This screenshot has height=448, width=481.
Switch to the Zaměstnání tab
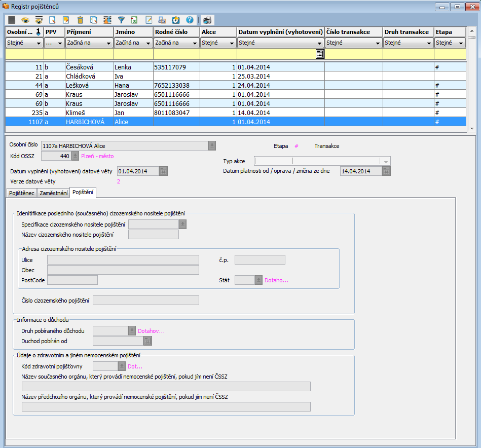point(53,193)
